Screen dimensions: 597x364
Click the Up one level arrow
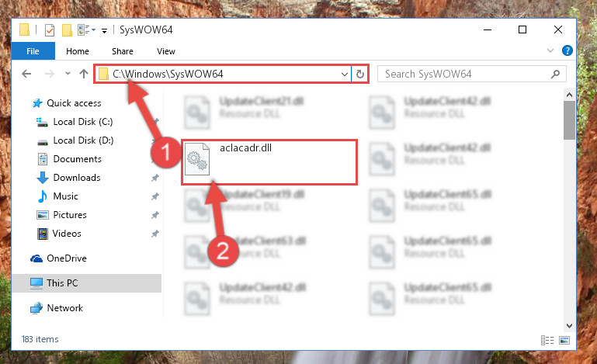point(84,74)
